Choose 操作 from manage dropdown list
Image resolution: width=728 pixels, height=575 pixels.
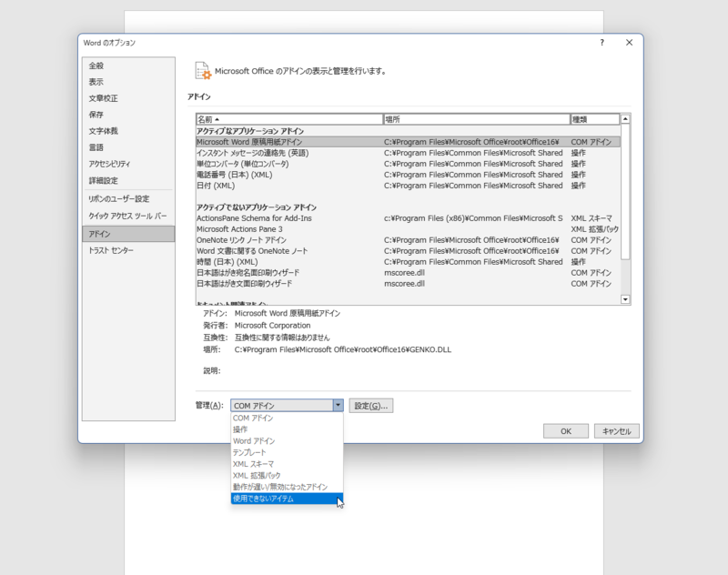click(287, 429)
